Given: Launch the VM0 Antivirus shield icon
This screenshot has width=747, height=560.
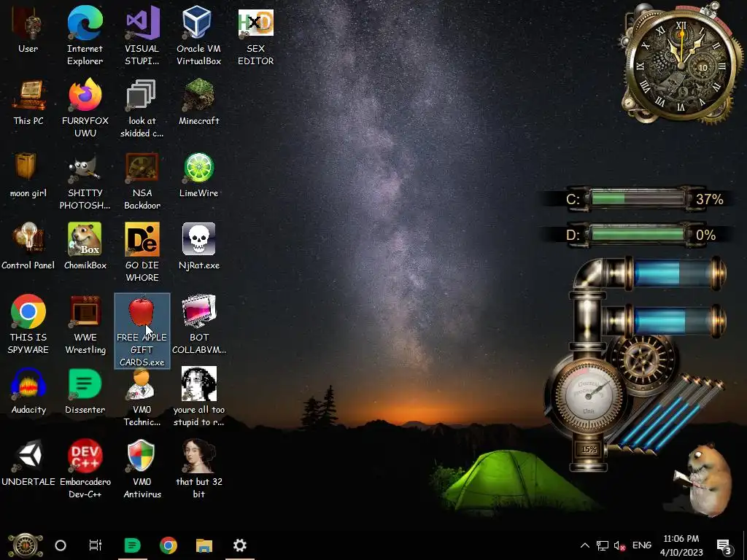Looking at the screenshot, I should [x=142, y=469].
